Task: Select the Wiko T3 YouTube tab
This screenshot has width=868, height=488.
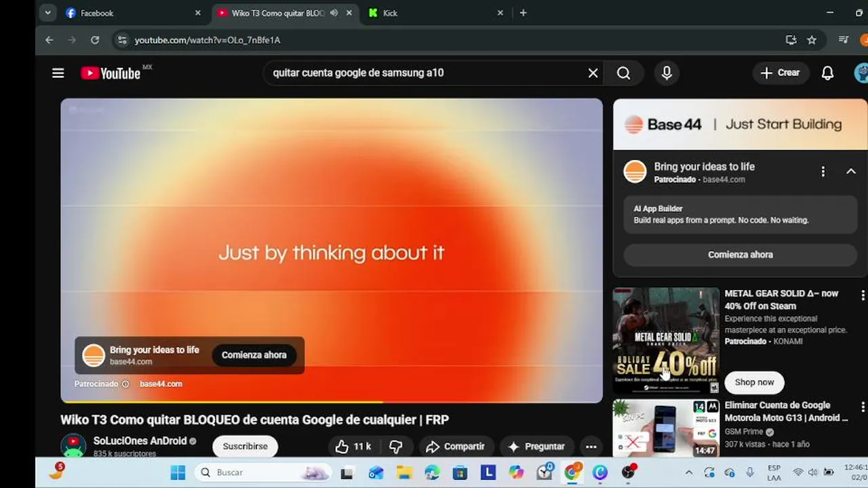Action: (279, 13)
